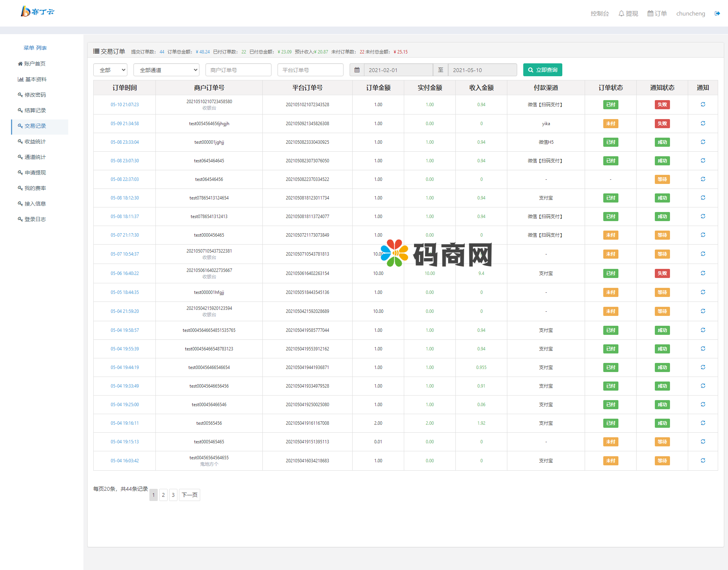Click the 商户订单号 input field
The image size is (728, 570).
click(x=238, y=70)
